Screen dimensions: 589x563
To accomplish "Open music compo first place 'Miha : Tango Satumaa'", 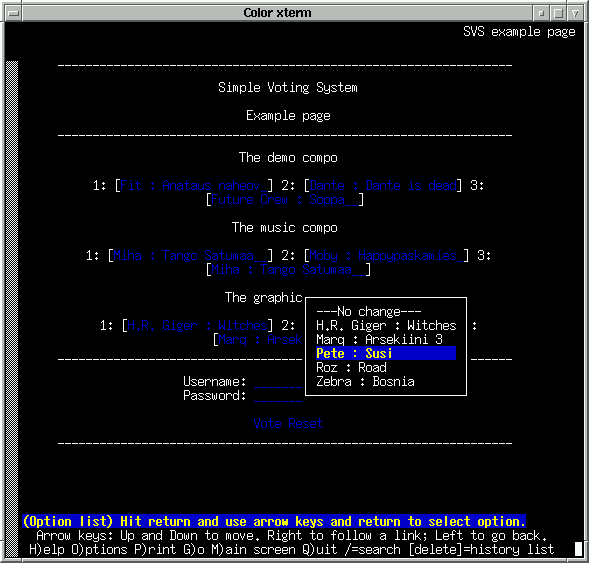I will click(190, 256).
